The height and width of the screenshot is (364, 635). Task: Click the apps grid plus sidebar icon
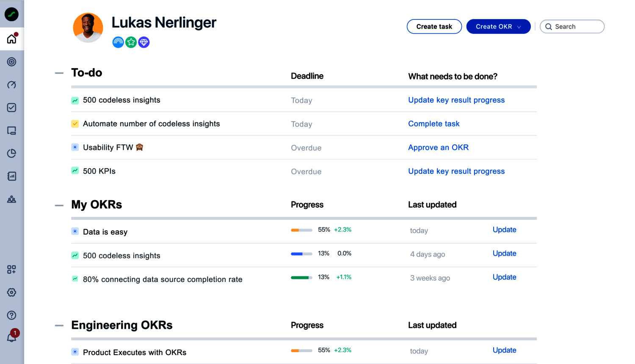(x=12, y=270)
